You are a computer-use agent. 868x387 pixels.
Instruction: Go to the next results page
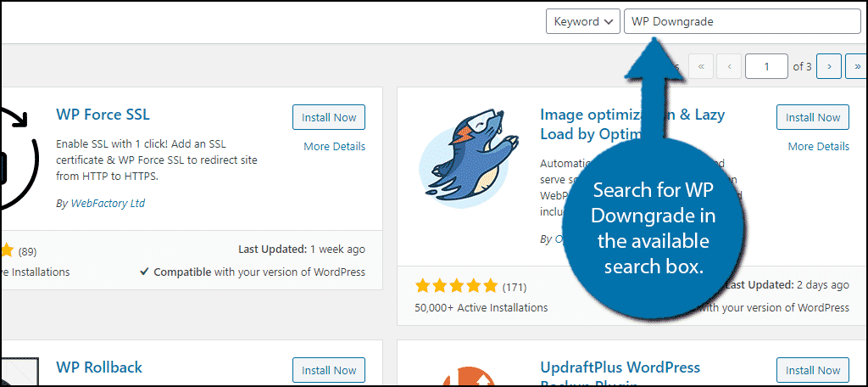pyautogui.click(x=829, y=66)
